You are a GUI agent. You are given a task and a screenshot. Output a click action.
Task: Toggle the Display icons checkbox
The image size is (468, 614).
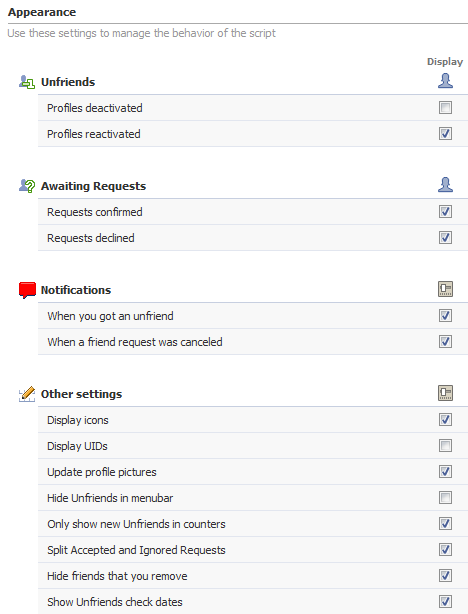point(445,419)
